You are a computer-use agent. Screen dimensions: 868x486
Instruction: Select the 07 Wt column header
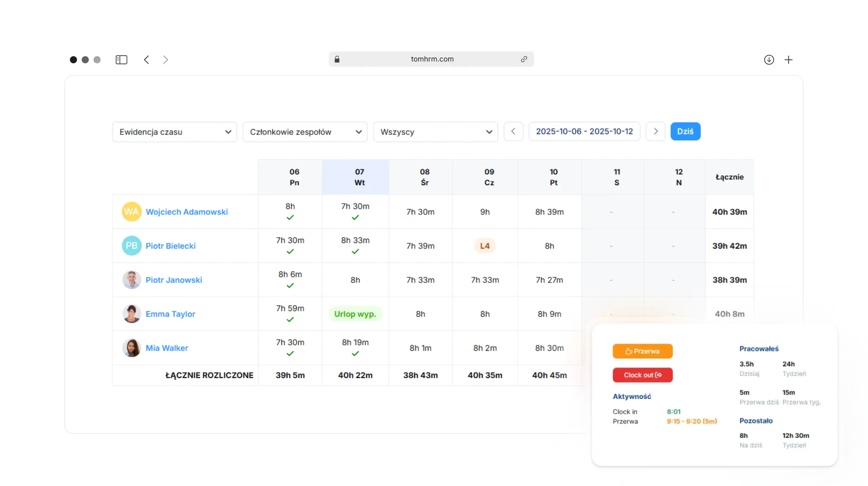point(359,177)
